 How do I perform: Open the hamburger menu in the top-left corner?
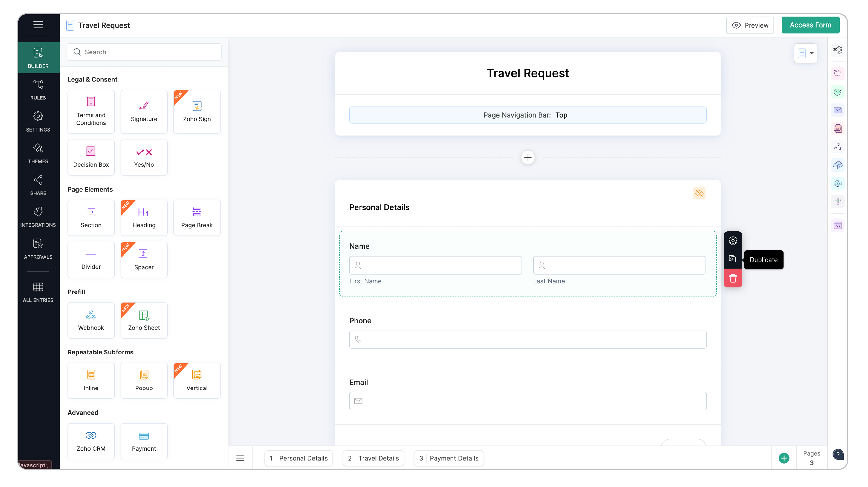(x=38, y=25)
